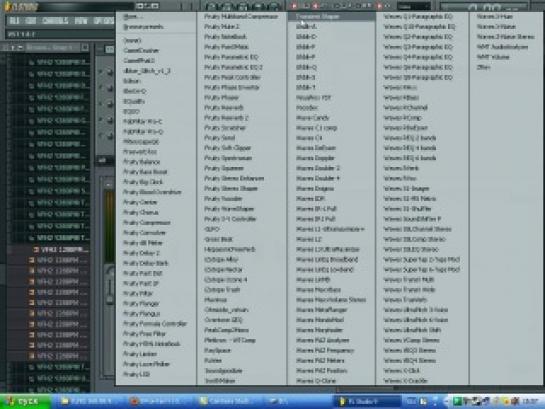Choose Fruity WaveShaper
Viewport: 545px width, 409px height.
[x=229, y=209]
